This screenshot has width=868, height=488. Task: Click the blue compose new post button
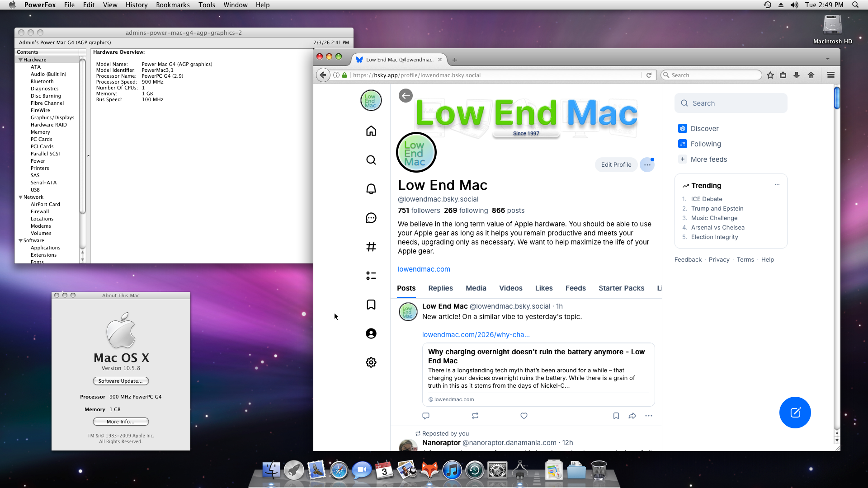pos(795,413)
